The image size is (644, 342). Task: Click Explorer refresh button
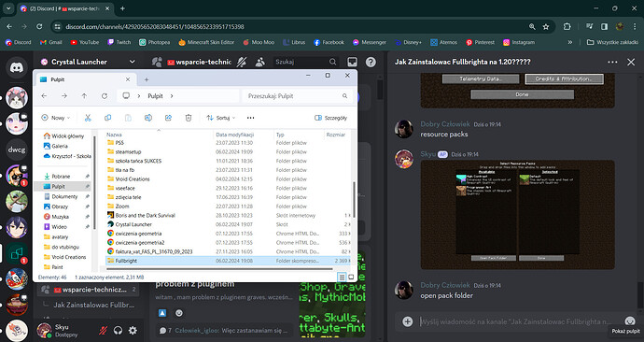coord(105,95)
